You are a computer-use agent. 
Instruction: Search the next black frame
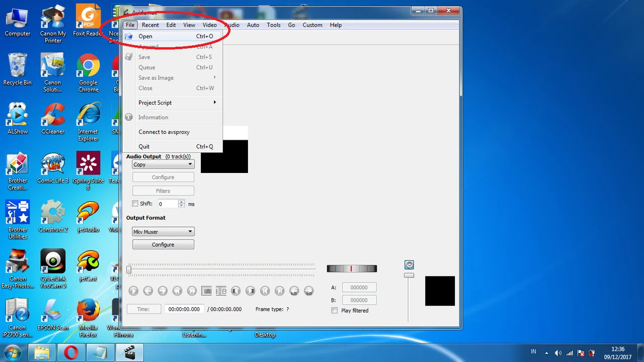pyautogui.click(x=250, y=291)
